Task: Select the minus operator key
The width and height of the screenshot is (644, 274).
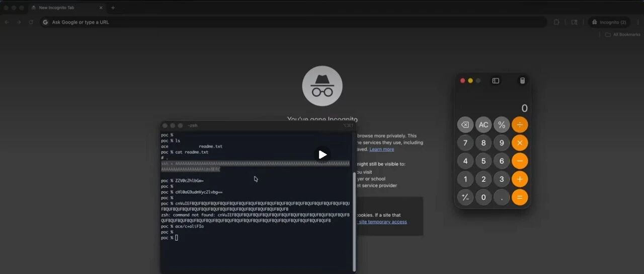Action: tap(520, 161)
